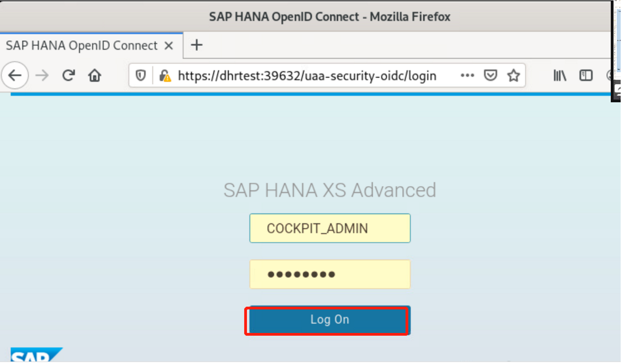
Task: Click the Mozilla Firefox window title bar
Action: 329,16
